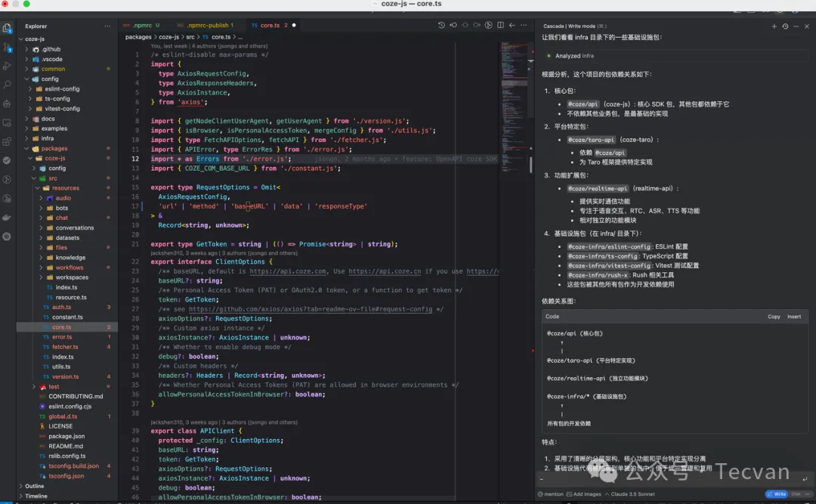Close the Cascade panel
816x504 pixels.
coord(807,26)
